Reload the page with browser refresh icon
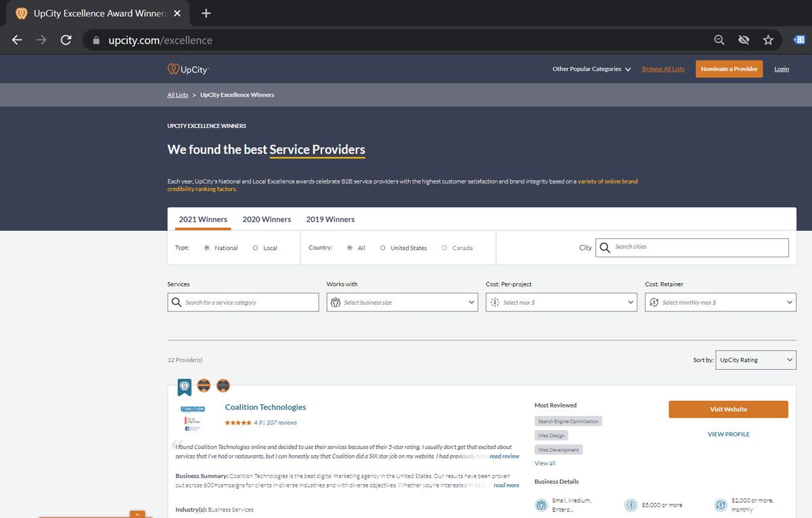812x518 pixels. pyautogui.click(x=66, y=40)
